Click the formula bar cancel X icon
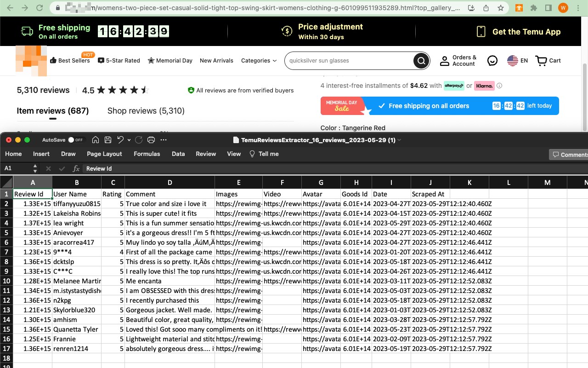 [48, 168]
